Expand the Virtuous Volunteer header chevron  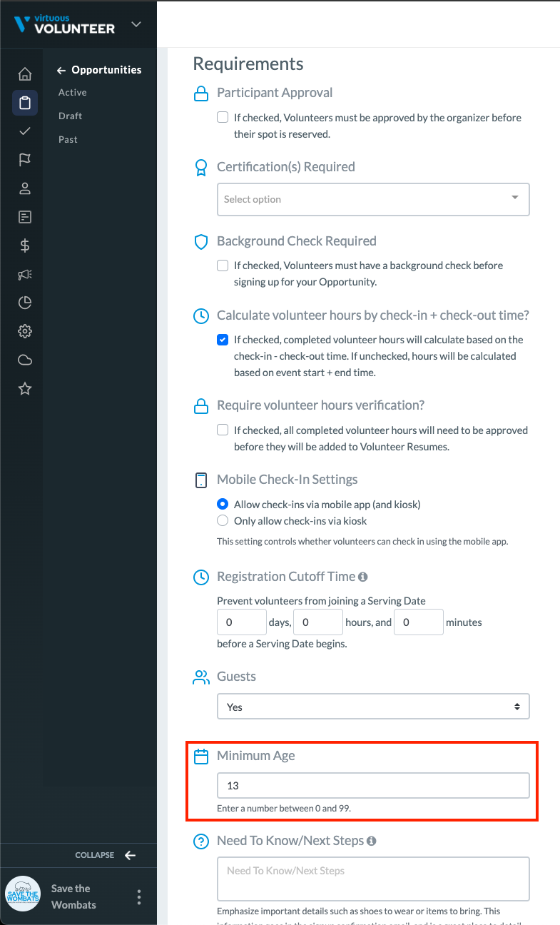click(x=136, y=25)
